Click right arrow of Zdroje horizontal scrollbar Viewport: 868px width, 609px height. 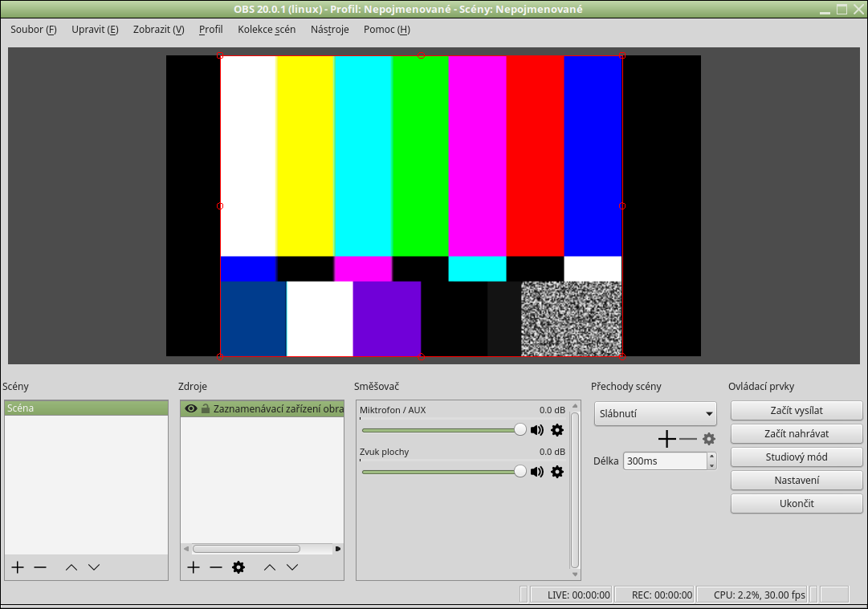338,549
